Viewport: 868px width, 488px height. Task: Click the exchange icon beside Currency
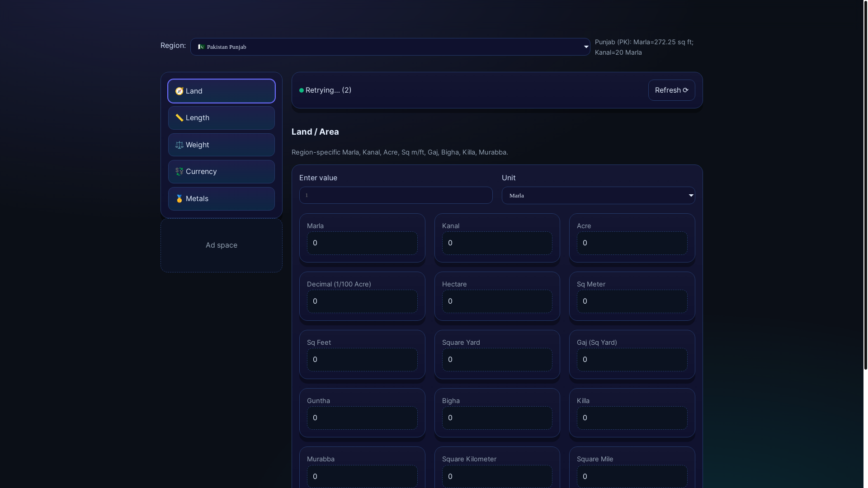(x=179, y=172)
